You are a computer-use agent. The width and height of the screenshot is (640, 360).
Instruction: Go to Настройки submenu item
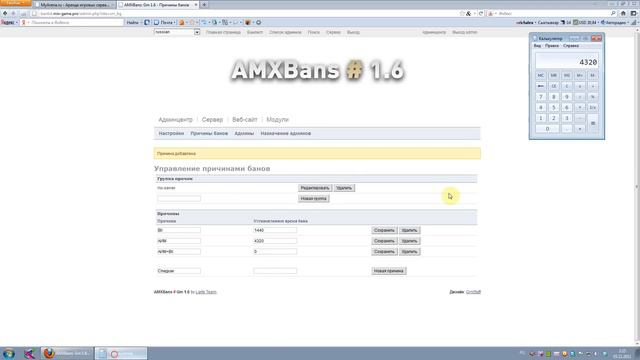[x=171, y=133]
